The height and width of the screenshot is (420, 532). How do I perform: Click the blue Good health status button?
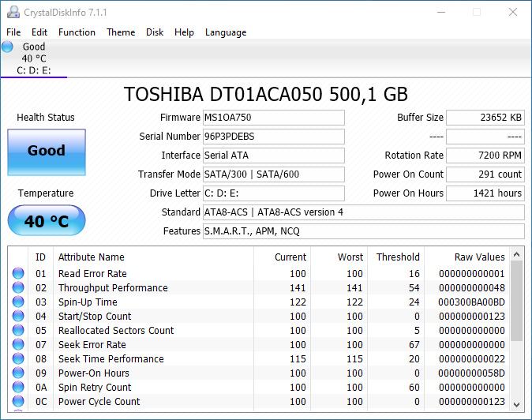pyautogui.click(x=46, y=152)
